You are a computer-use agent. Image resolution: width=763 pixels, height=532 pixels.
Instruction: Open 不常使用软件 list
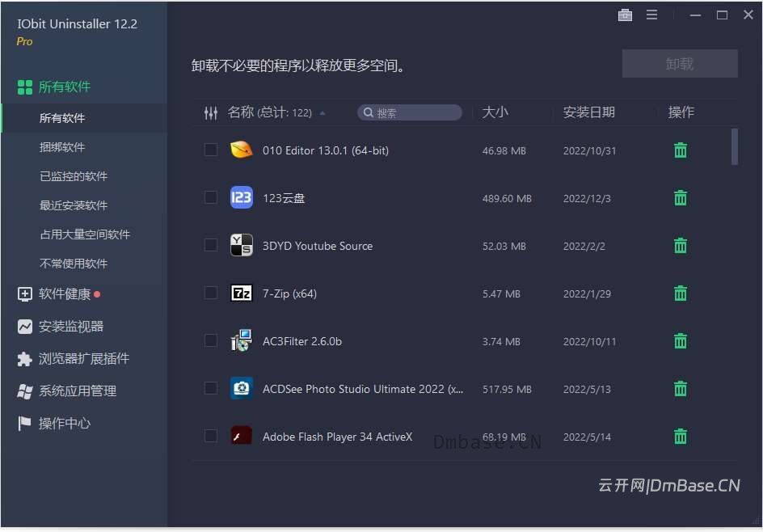tap(73, 264)
